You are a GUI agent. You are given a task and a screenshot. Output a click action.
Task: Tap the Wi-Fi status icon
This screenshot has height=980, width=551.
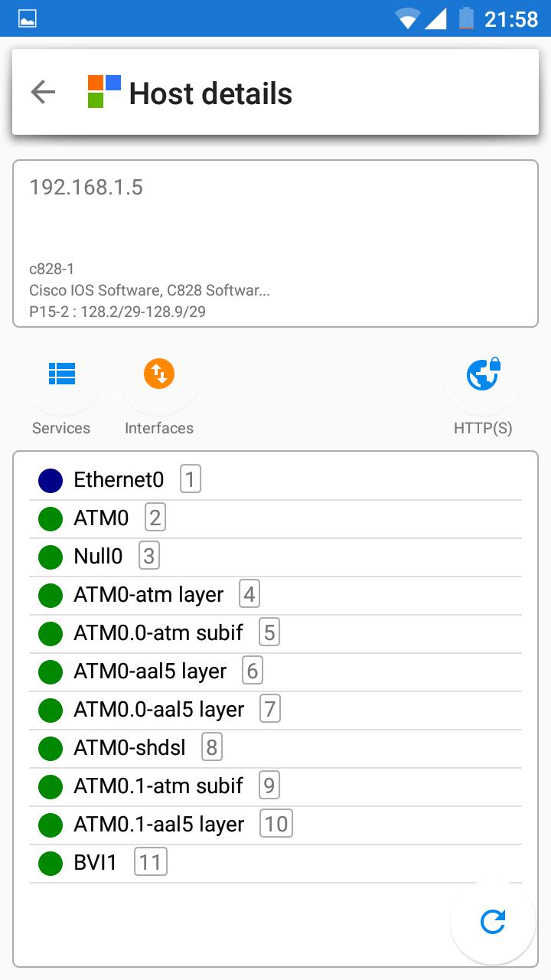click(x=407, y=18)
